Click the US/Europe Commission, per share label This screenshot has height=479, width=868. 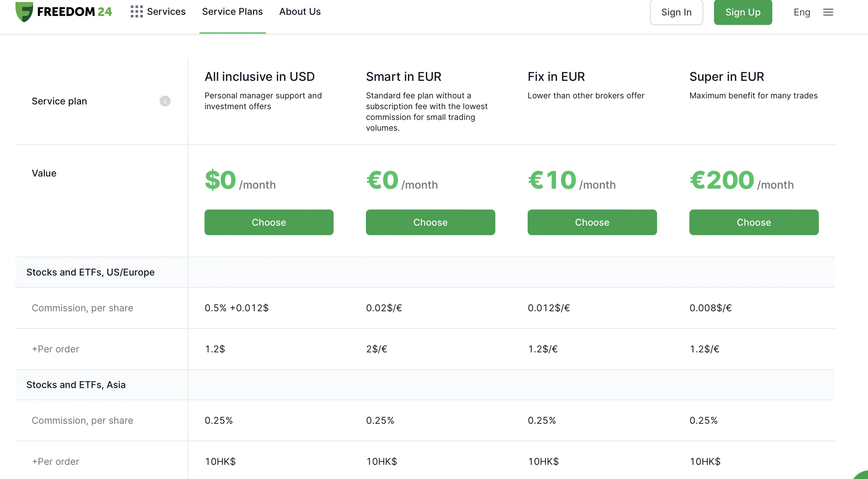(83, 308)
